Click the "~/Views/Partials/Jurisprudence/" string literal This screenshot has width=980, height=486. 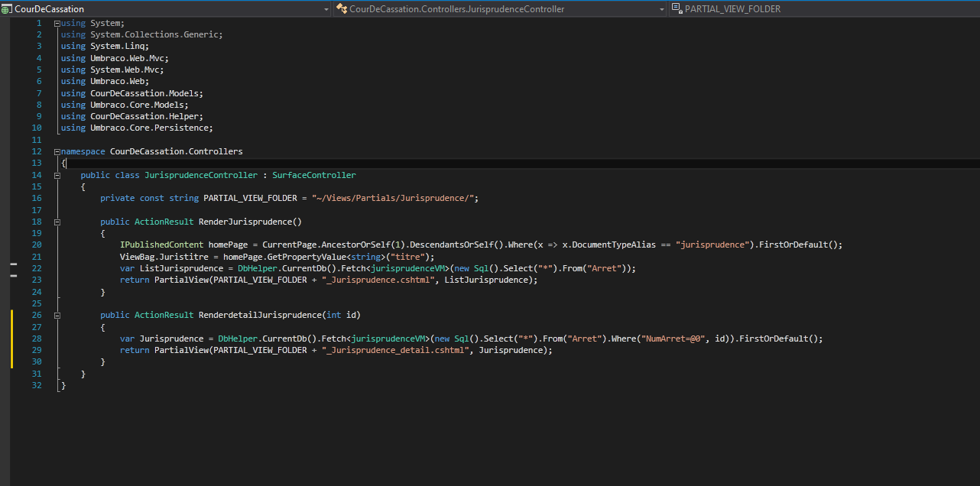tap(392, 198)
